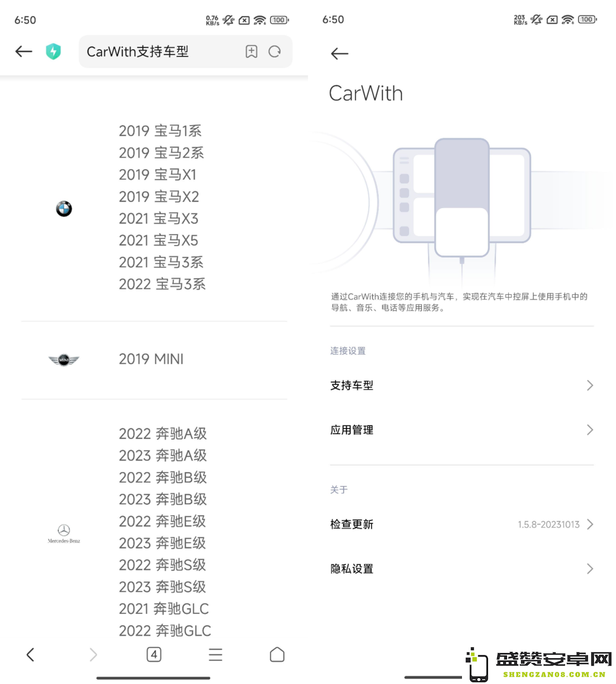This screenshot has width=616, height=684.
Task: Open the green shield security icon
Action: coord(53,52)
